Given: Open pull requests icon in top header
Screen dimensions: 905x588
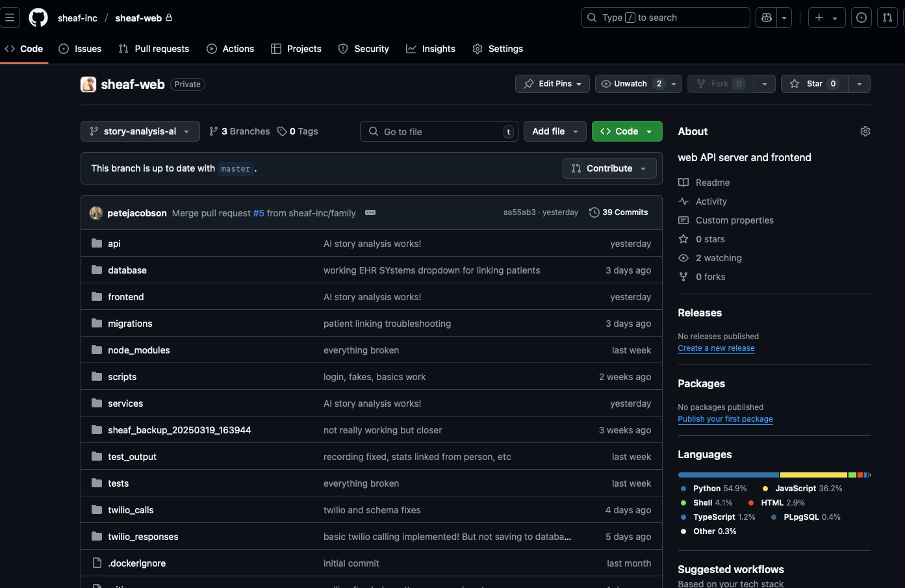Looking at the screenshot, I should click(x=887, y=18).
